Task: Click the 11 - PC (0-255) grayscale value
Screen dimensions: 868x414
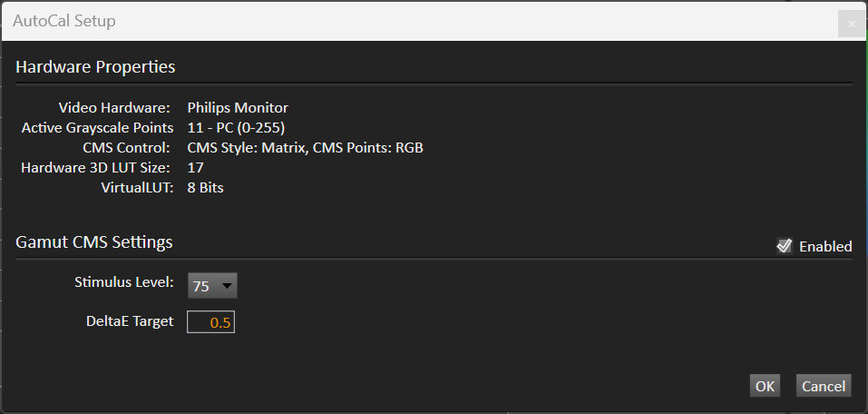Action: 237,128
